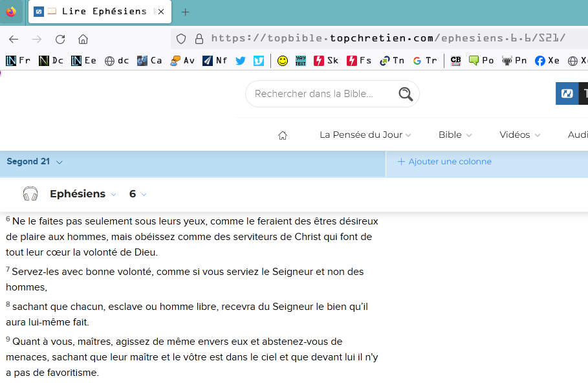Click the tracking protection shield icon

(181, 39)
